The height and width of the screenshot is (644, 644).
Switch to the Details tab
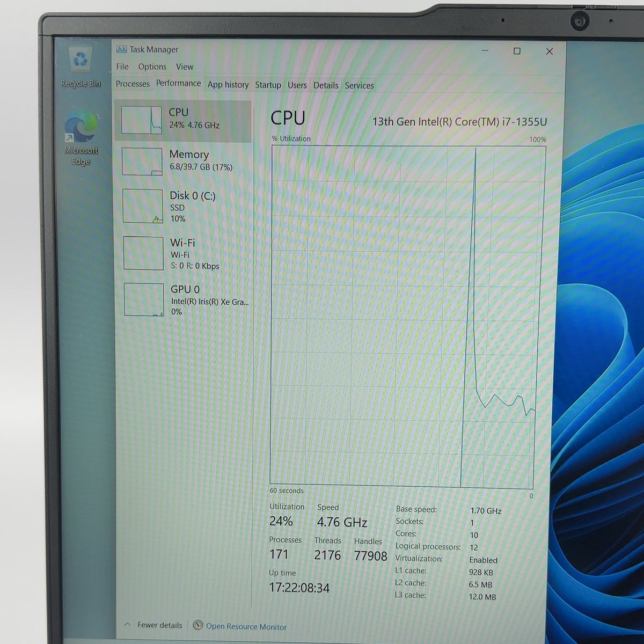[326, 85]
